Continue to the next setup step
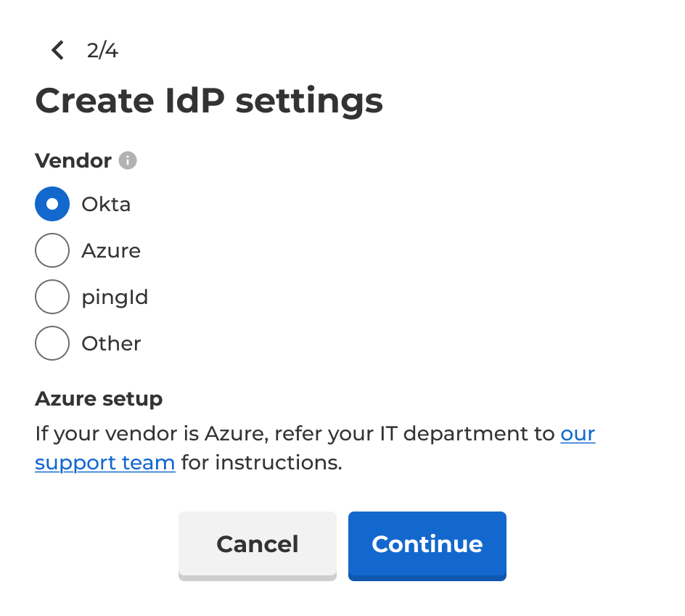The image size is (685, 616). coord(427,546)
